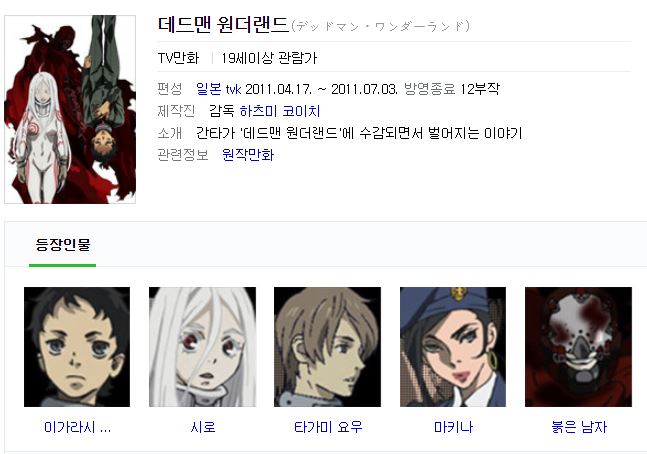This screenshot has height=454, width=647.
Task: Open the tvk broadcaster link
Action: (234, 89)
